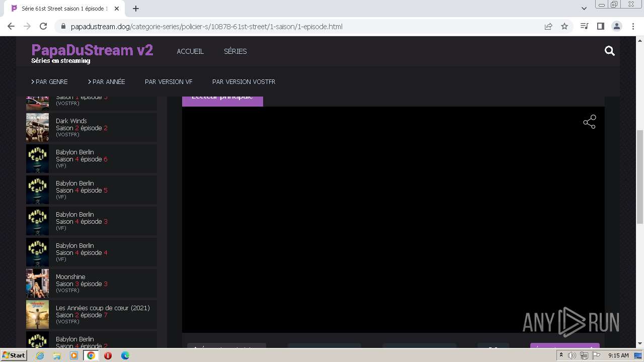Click the padlock site info icon
Image resolution: width=644 pixels, height=362 pixels.
pos(63,26)
